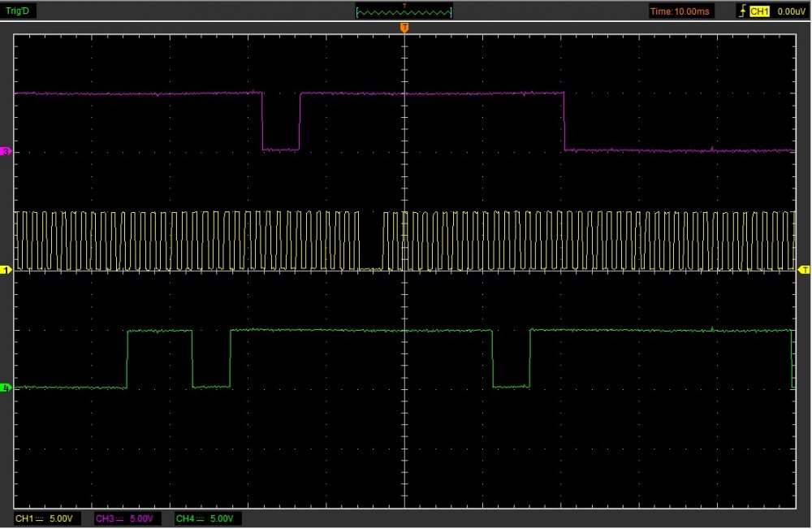Click the yellow trigger level marker on right edge
Screen dimensions: 812x529
805,270
